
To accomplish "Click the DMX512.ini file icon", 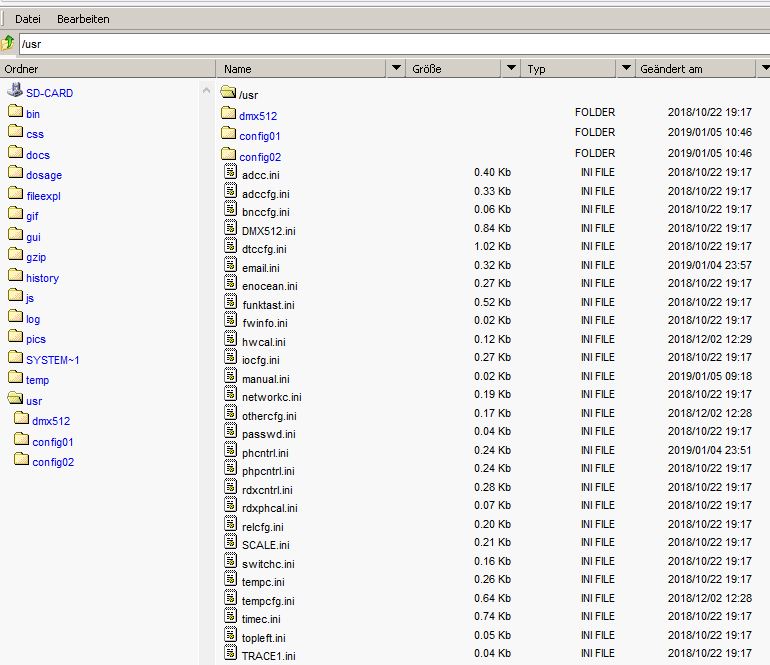I will (230, 227).
